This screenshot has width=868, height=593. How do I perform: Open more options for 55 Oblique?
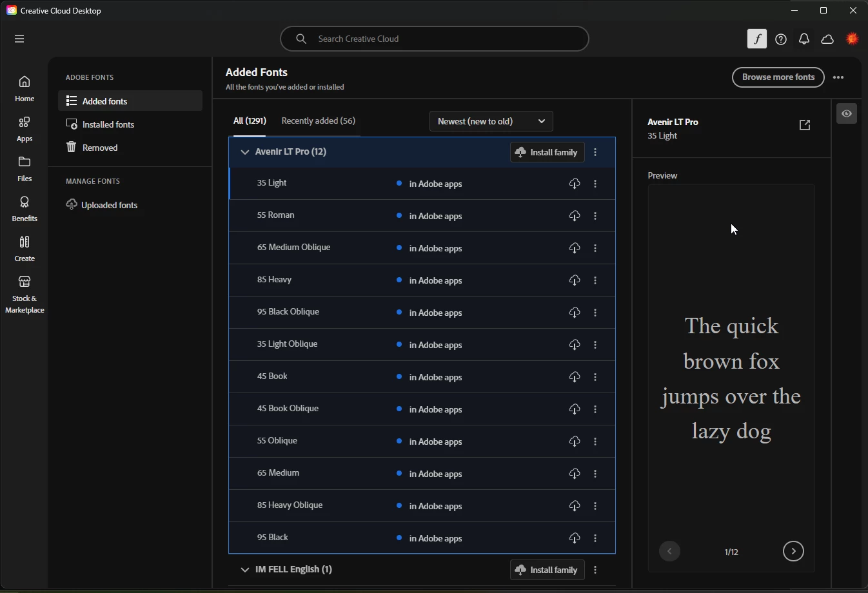[595, 442]
